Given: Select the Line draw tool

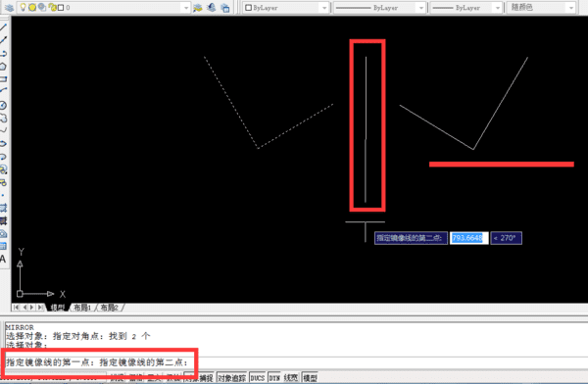Looking at the screenshot, I should (3, 27).
